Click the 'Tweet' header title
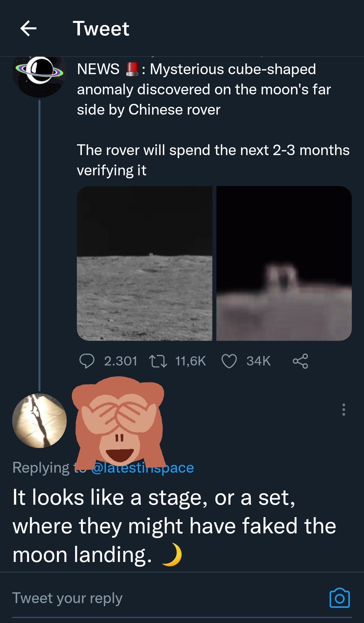The height and width of the screenshot is (623, 364). 101,28
